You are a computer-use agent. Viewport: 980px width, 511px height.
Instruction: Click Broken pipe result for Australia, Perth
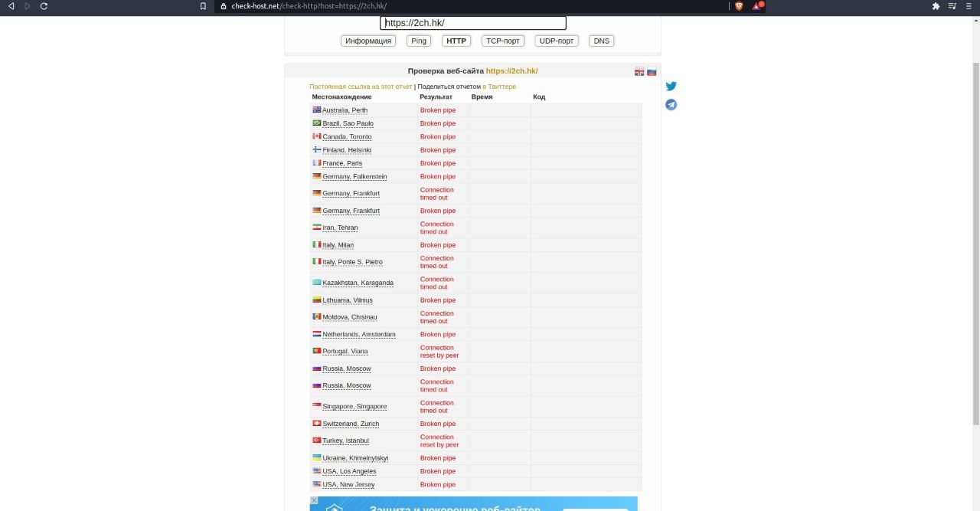(438, 110)
